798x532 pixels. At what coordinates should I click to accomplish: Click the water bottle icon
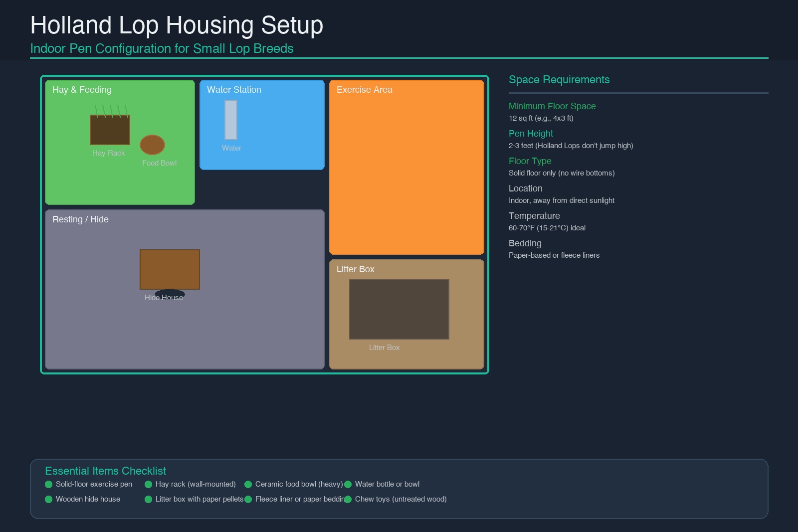[231, 120]
